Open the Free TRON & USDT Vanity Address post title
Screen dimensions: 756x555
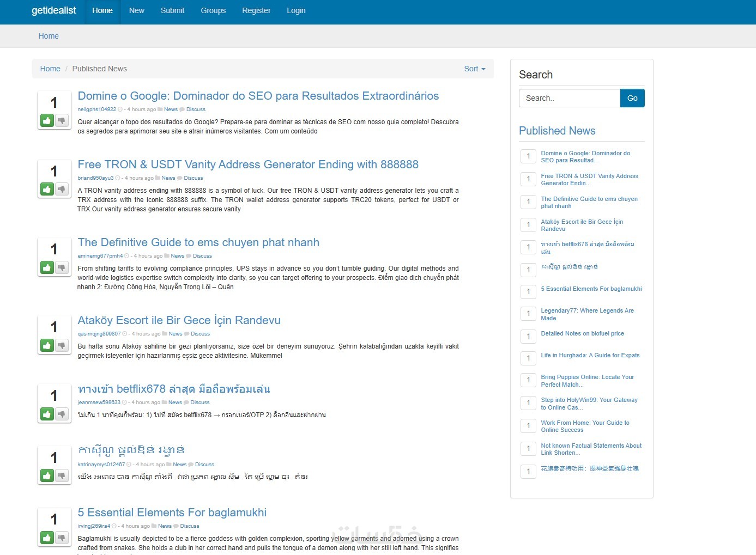pos(248,164)
